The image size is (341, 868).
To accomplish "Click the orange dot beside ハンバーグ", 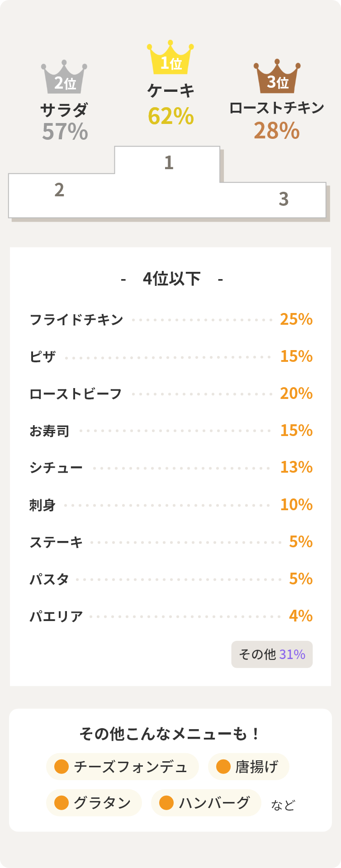I will click(x=166, y=803).
